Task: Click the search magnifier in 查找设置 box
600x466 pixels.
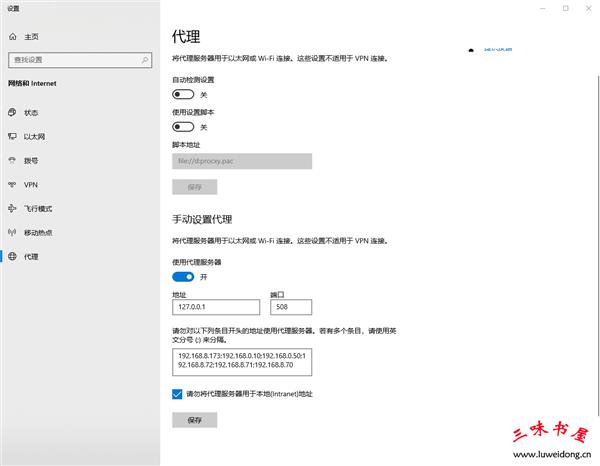Action: click(147, 59)
